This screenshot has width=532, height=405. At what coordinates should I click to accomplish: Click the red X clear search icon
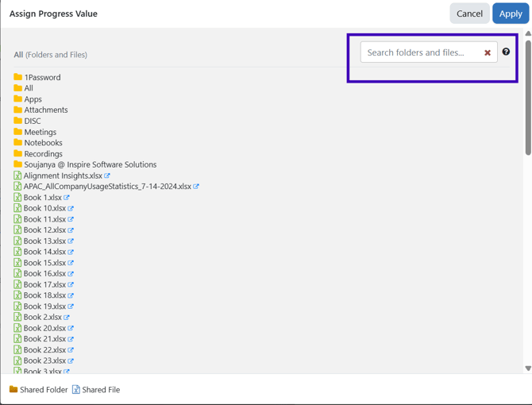click(488, 53)
